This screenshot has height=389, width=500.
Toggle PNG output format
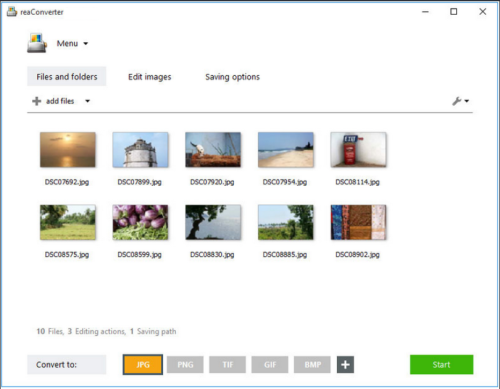coord(185,365)
